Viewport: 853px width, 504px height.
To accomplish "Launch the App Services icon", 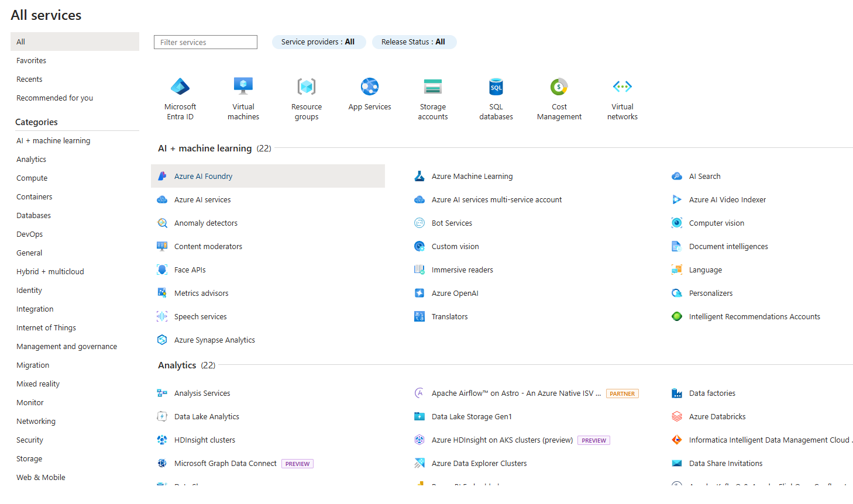I will click(x=370, y=87).
